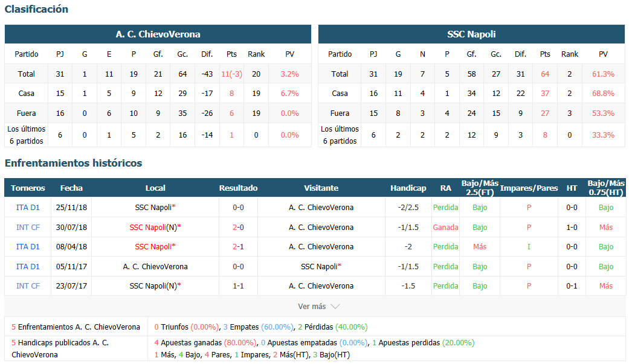The image size is (632, 364).
Task: Click HT score 0-1 on 23/07/17 row
Action: click(572, 286)
